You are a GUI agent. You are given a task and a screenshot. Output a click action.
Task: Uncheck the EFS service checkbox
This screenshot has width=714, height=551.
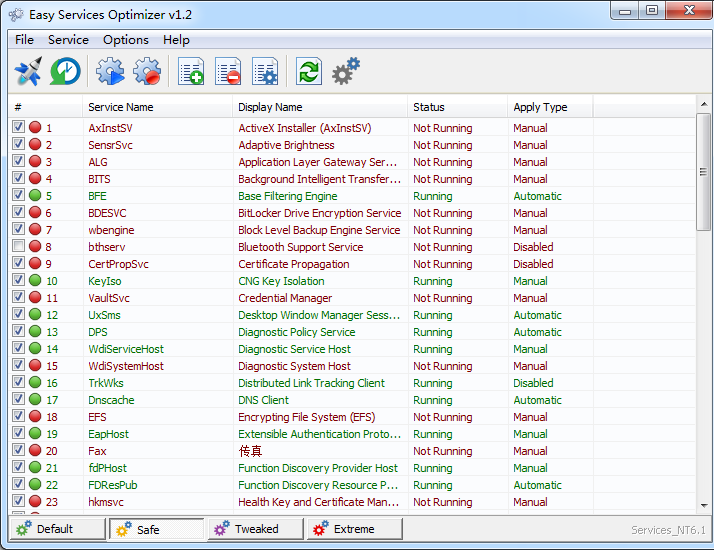(x=18, y=416)
